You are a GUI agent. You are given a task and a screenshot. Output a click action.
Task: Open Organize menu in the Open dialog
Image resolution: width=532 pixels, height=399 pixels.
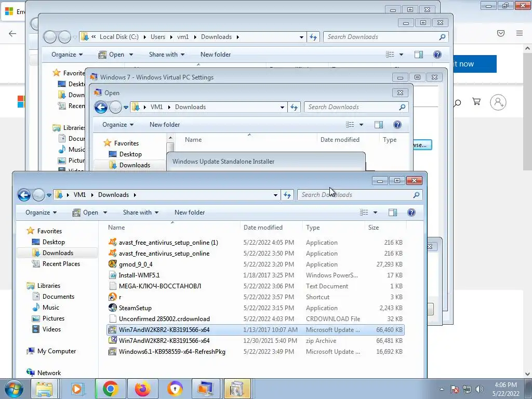point(118,125)
